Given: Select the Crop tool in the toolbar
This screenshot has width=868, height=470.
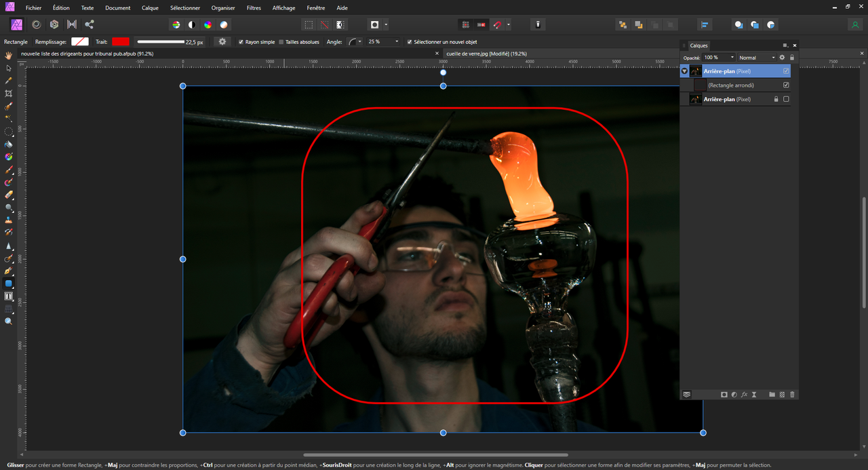Looking at the screenshot, I should coord(9,93).
